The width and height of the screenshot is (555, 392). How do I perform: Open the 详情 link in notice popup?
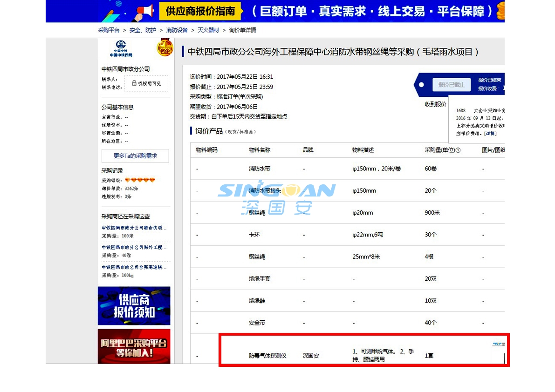click(490, 134)
